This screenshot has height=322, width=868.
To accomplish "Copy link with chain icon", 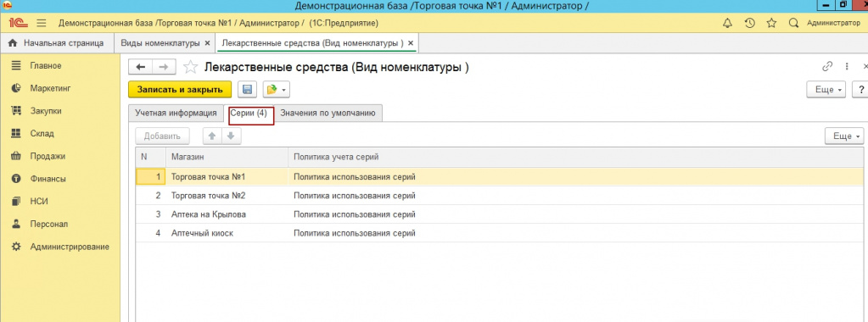I will pos(827,66).
